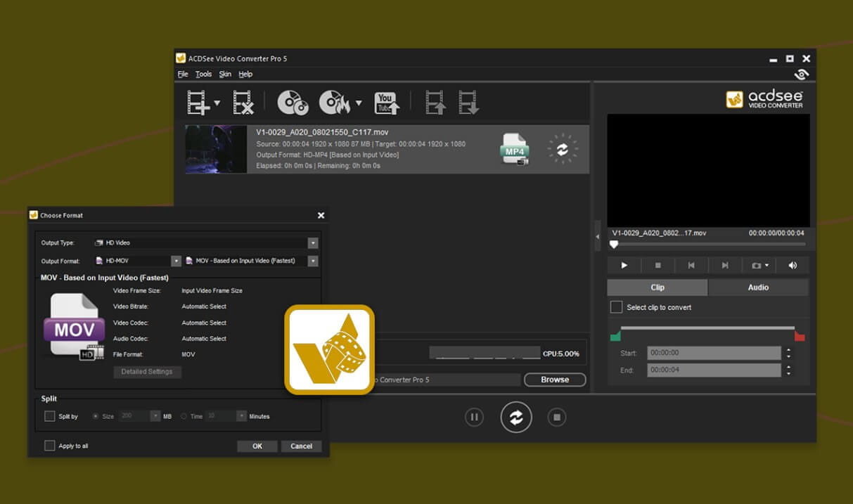Click the Move file down icon
The width and height of the screenshot is (853, 504).
(468, 103)
